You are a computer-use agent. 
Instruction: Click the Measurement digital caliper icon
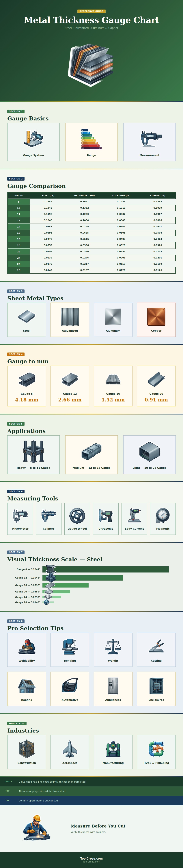pos(149,138)
